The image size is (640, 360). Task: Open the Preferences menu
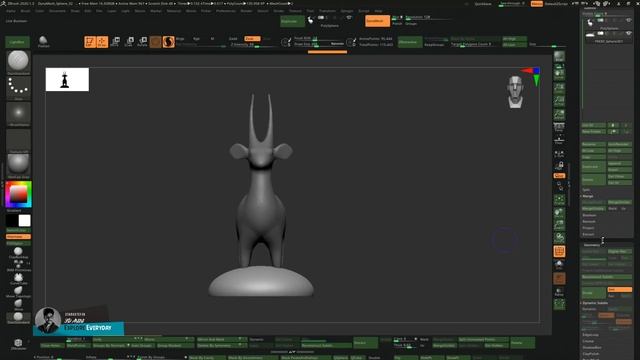(x=226, y=11)
